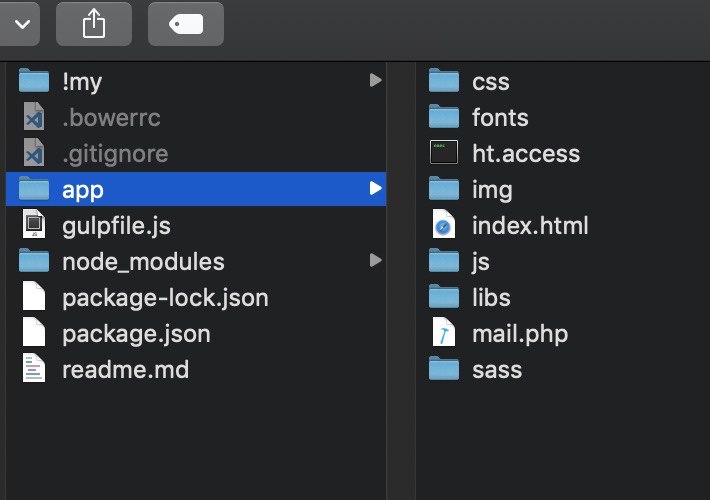This screenshot has height=500, width=710.
Task: Select the readme.md document icon
Action: pos(34,368)
